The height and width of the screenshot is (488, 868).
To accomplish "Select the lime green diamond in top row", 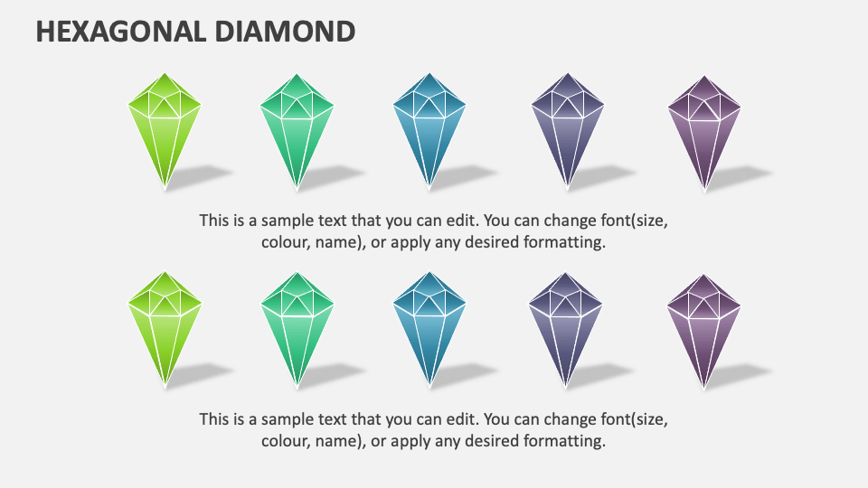I will click(165, 131).
